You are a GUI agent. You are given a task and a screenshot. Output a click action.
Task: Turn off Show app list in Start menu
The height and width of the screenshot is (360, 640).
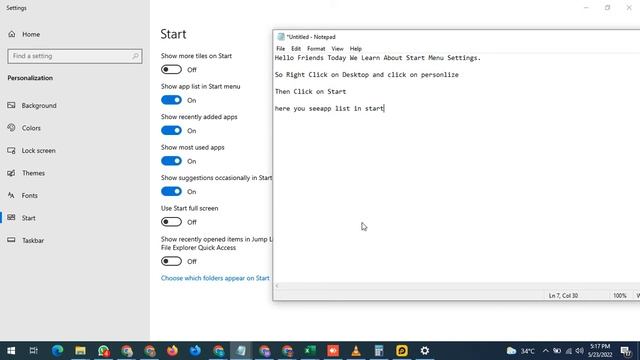171,100
